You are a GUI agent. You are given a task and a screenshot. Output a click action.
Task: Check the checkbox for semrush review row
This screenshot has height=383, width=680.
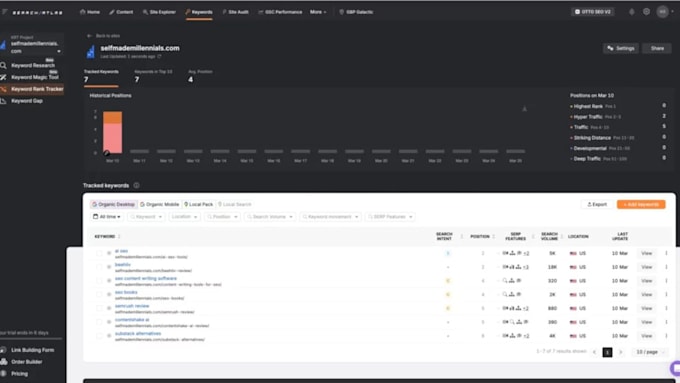coord(99,308)
